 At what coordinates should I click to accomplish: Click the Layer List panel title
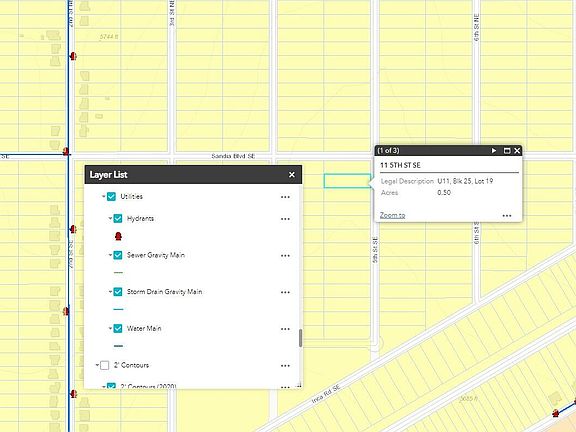click(108, 175)
